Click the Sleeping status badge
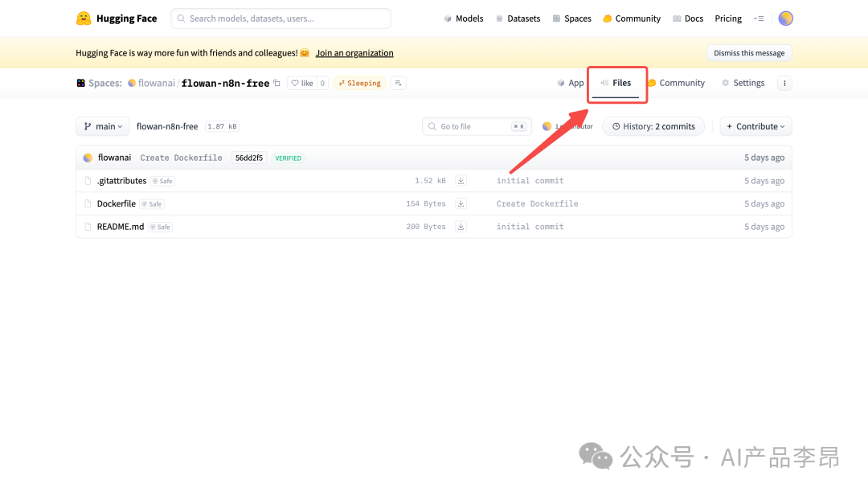This screenshot has width=868, height=492. [x=359, y=83]
